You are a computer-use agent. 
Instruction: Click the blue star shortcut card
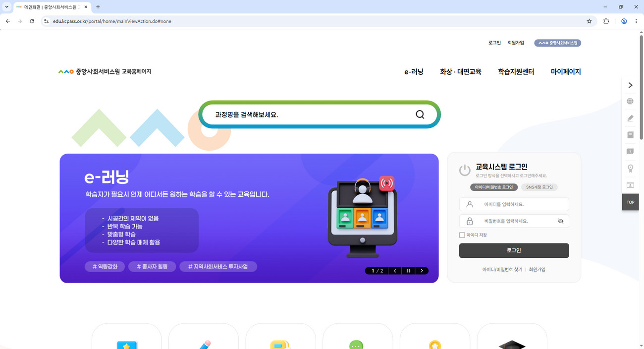pyautogui.click(x=126, y=336)
